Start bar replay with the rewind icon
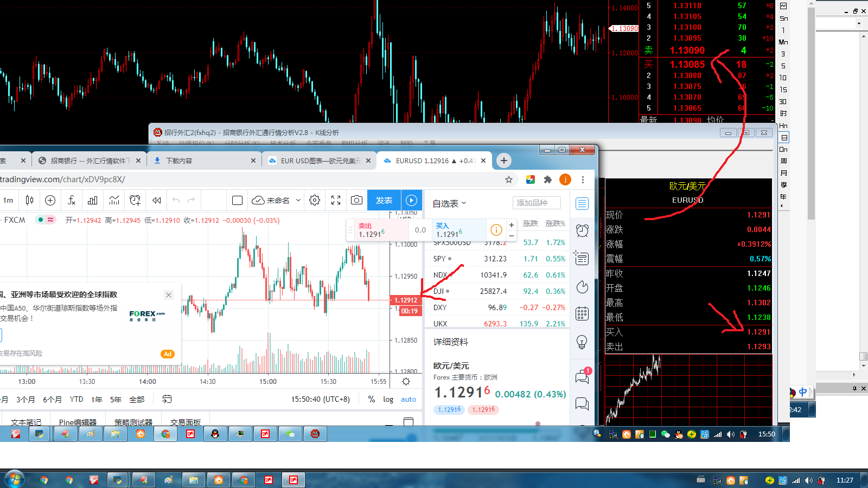Image resolution: width=868 pixels, height=488 pixels. [x=157, y=201]
